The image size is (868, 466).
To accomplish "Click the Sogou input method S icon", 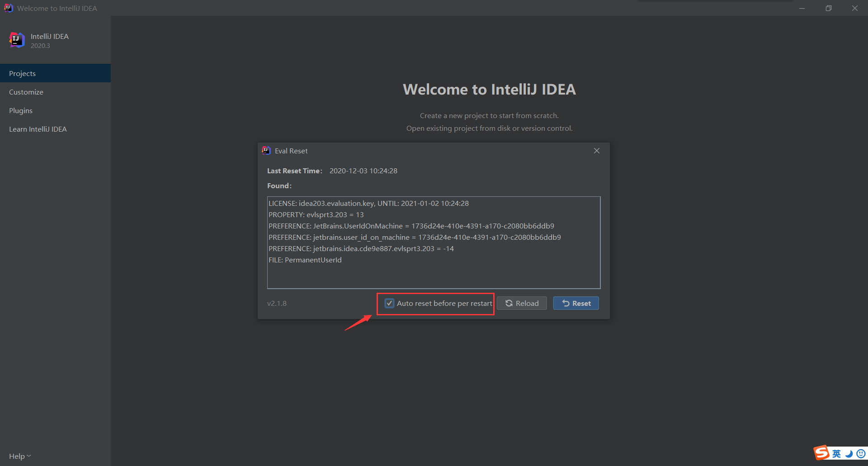I will coord(821,452).
